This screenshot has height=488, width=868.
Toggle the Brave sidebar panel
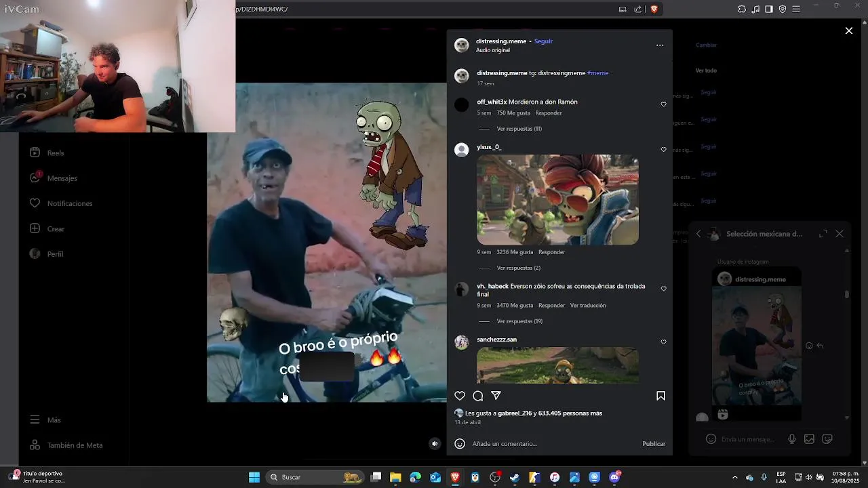click(769, 9)
